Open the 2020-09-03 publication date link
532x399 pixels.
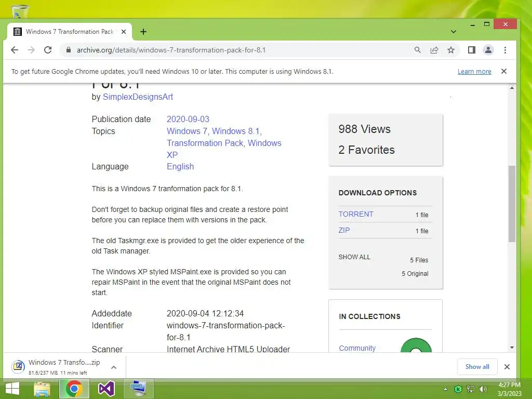tap(188, 119)
